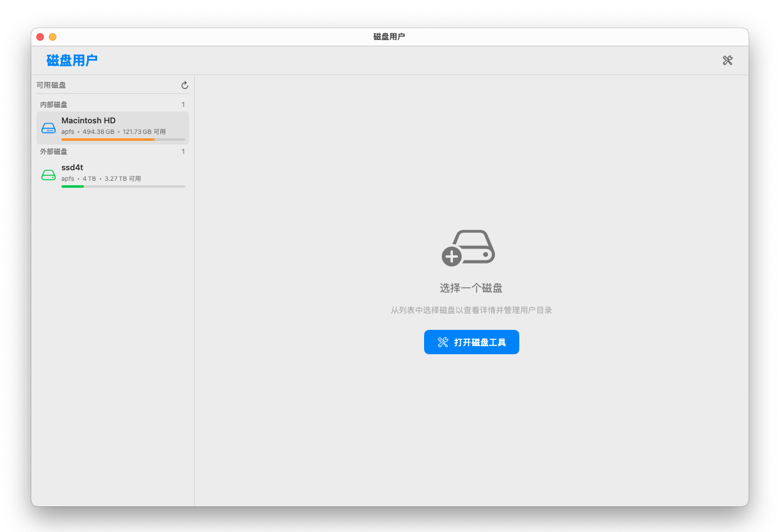
Task: Click the 打开磁盘工具 button
Action: pyautogui.click(x=471, y=342)
